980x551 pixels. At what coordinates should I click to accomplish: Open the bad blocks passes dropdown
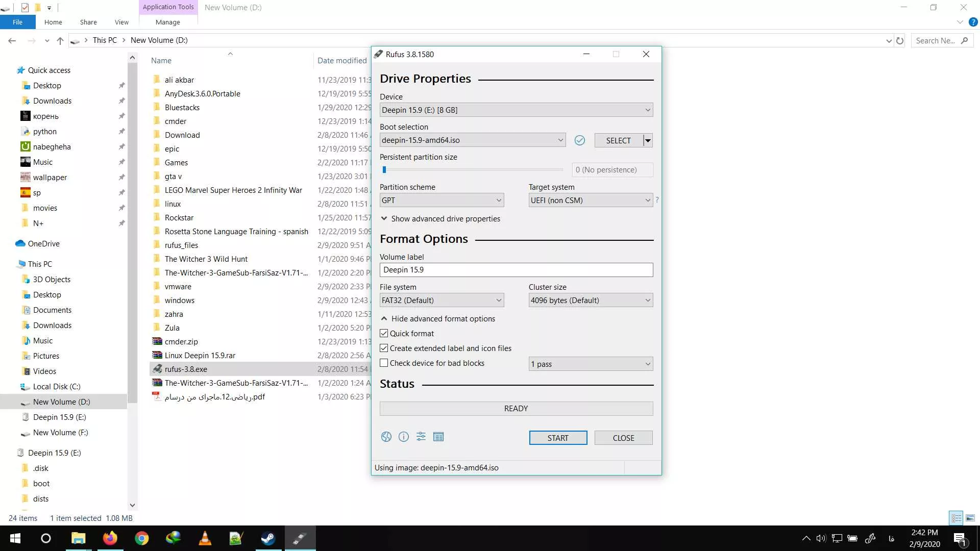point(591,364)
